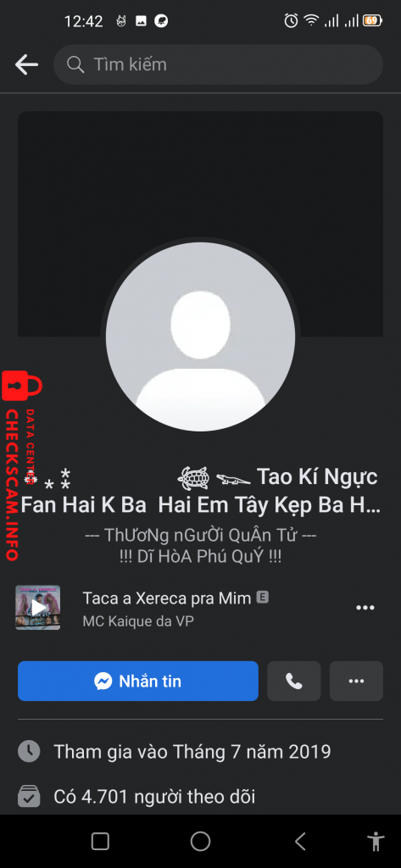Open the default profile picture

(200, 337)
